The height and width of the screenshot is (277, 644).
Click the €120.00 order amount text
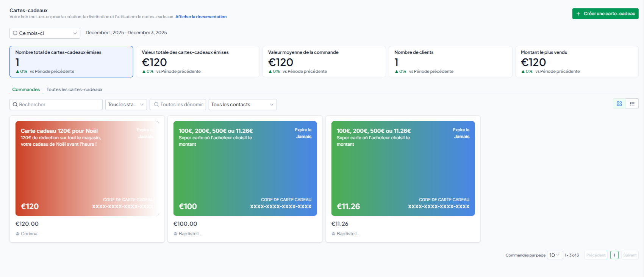tap(27, 224)
